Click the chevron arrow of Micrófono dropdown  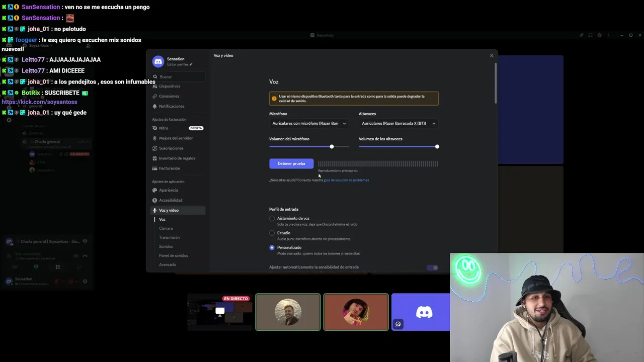click(344, 123)
